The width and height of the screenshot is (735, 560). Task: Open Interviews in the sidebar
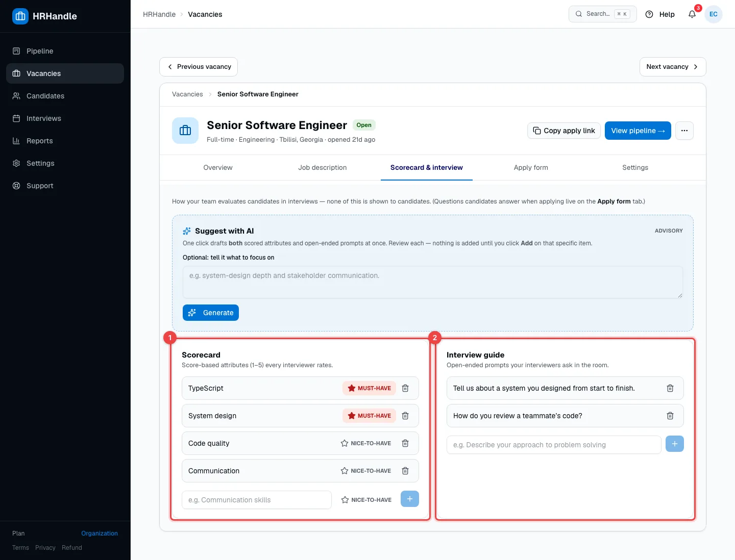click(x=65, y=118)
